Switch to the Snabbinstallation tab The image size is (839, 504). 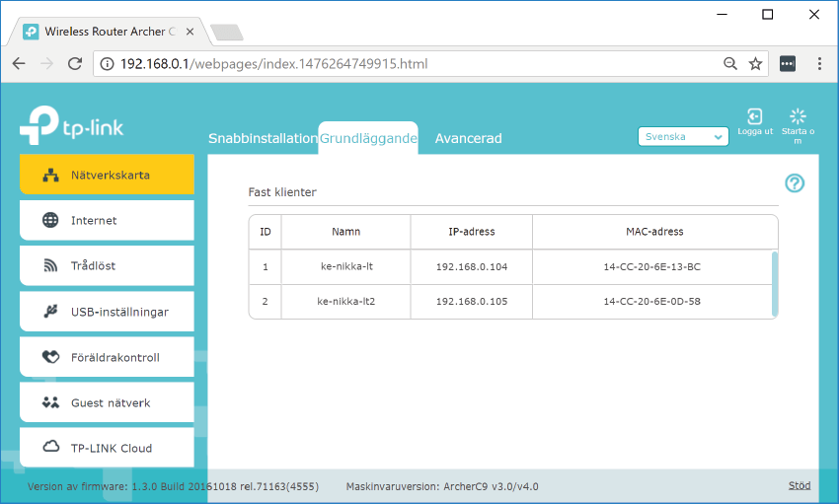(x=263, y=139)
